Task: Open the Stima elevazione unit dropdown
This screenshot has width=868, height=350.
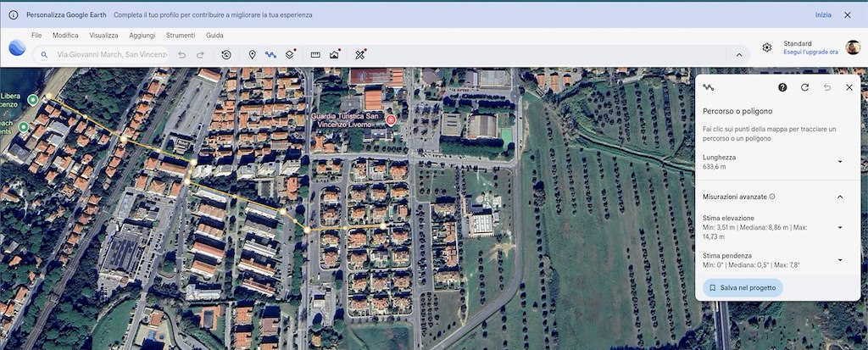Action: (x=839, y=227)
